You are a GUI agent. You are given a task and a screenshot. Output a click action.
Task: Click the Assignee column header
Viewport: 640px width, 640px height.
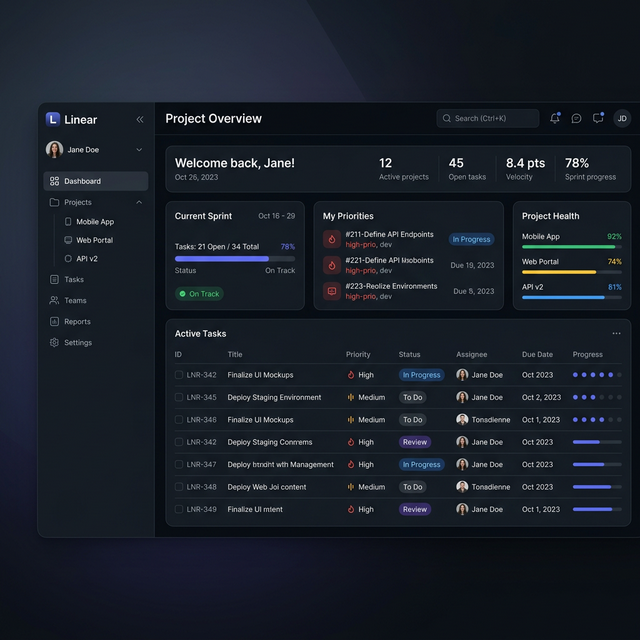tap(471, 354)
